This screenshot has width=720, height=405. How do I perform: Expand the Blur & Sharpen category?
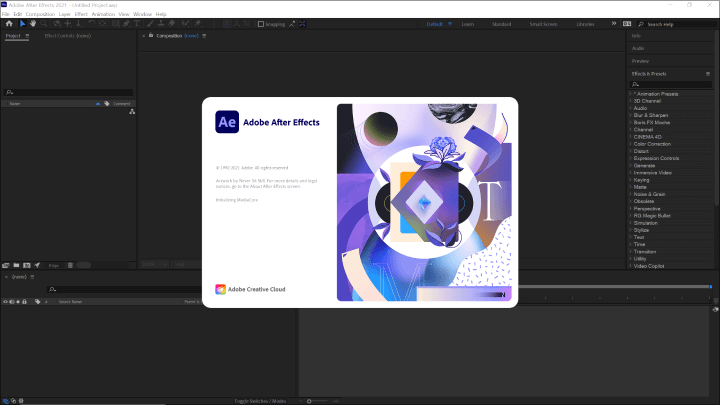(630, 115)
